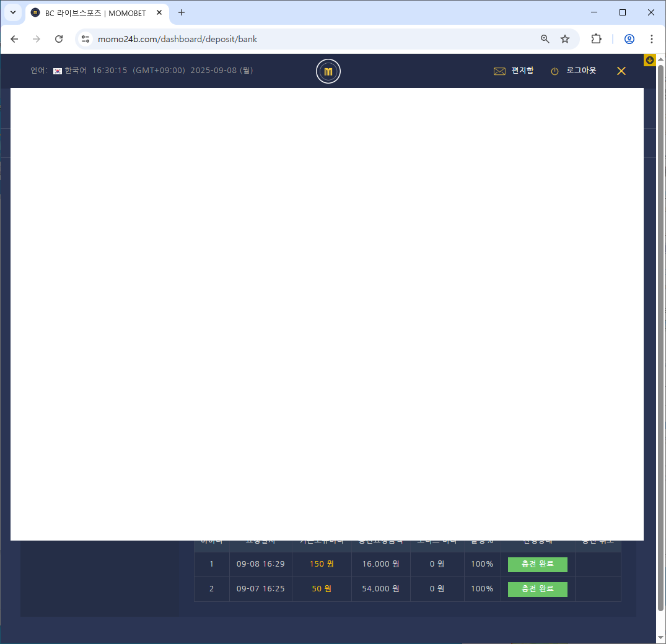Image resolution: width=666 pixels, height=644 pixels.
Task: Click the yellow download arrow icon
Action: click(x=650, y=60)
